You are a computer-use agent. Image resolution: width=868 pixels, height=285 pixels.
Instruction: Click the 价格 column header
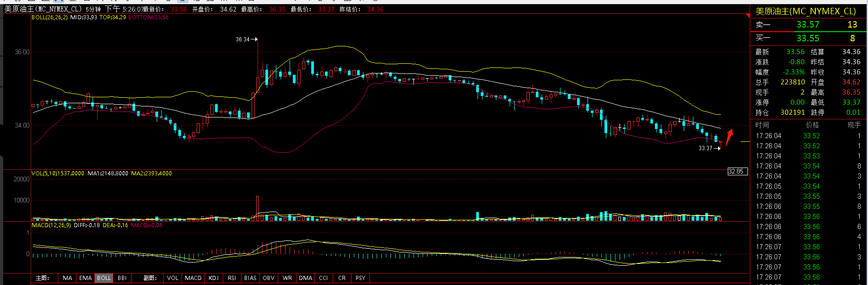click(x=812, y=125)
